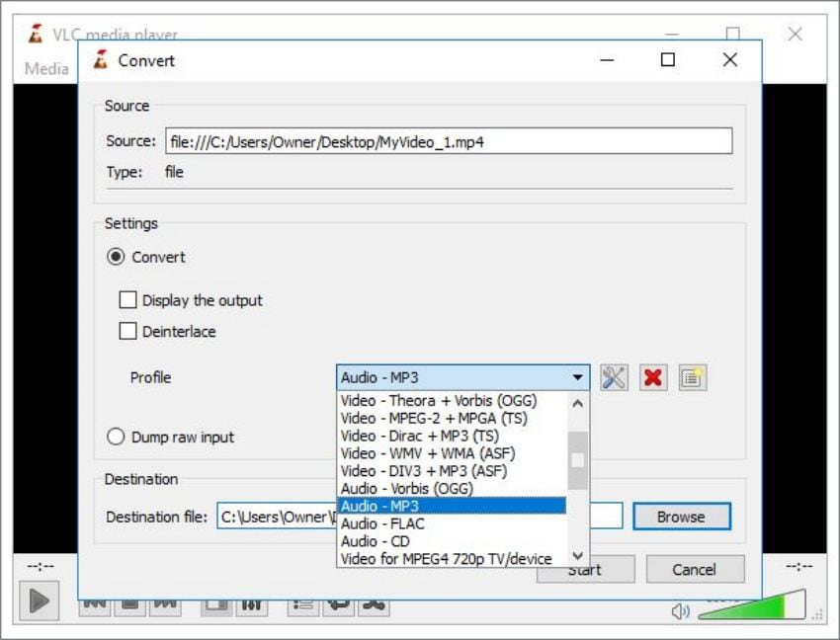Viewport: 840px width, 640px height.
Task: Choose Video - Theora + Vorbis (OGG) profile
Action: coord(453,401)
